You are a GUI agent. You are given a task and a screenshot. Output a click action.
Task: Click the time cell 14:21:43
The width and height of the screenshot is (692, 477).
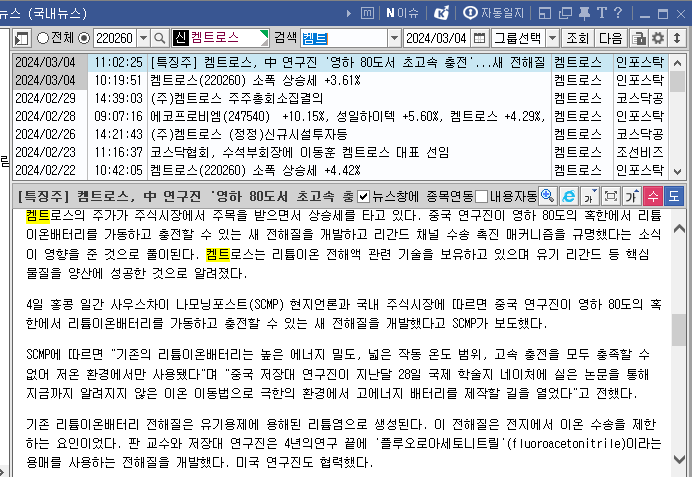118,134
